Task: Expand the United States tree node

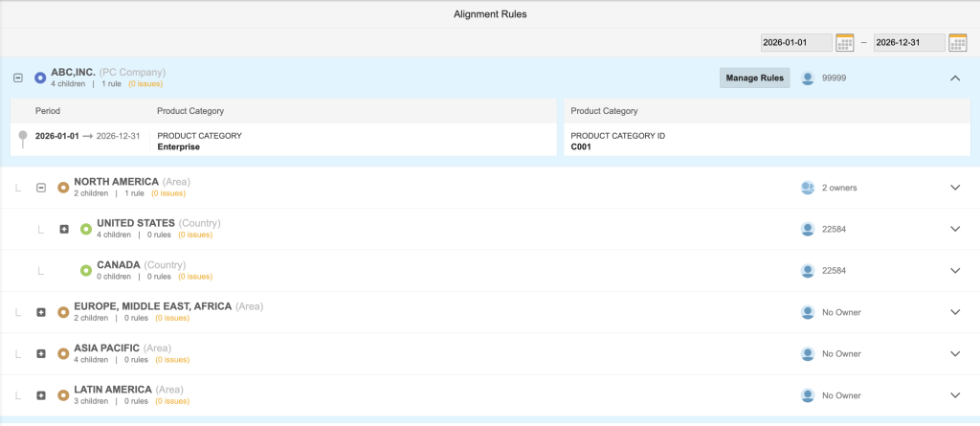Action: point(64,229)
